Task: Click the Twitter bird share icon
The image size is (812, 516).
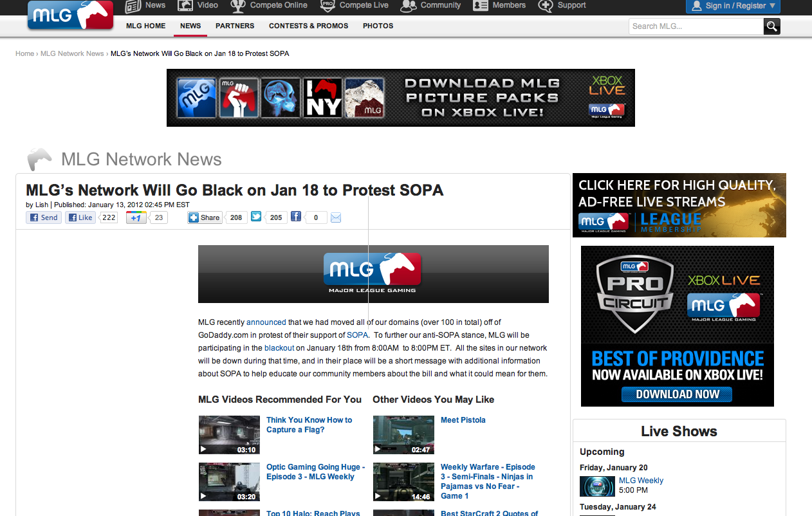Action: 256,217
